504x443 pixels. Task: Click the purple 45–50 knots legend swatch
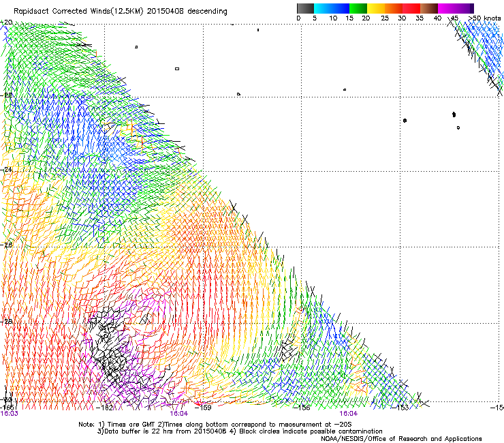pos(464,8)
